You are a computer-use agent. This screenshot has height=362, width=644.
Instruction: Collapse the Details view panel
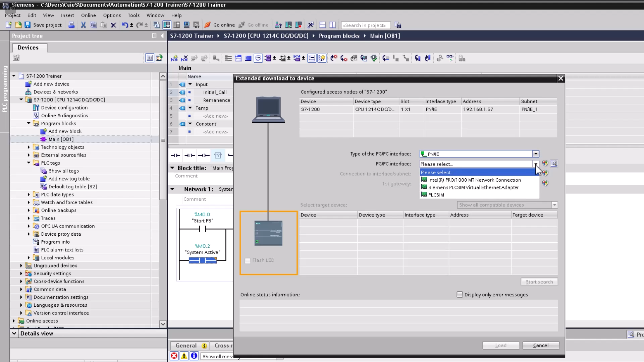(14, 334)
